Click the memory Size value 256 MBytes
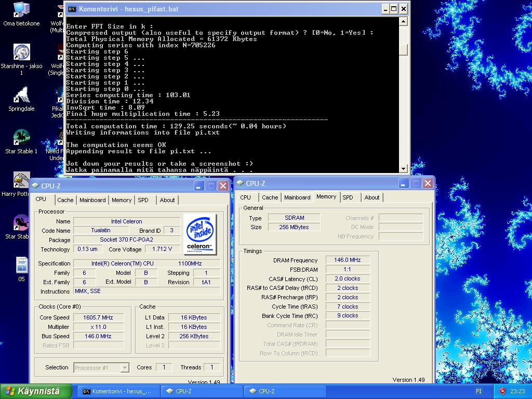This screenshot has height=399, width=532. 294,227
